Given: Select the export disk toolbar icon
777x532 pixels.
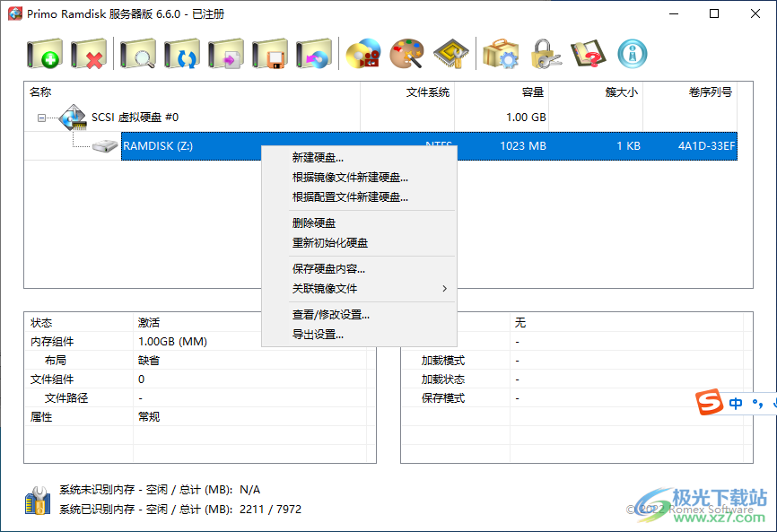Looking at the screenshot, I should pyautogui.click(x=223, y=52).
